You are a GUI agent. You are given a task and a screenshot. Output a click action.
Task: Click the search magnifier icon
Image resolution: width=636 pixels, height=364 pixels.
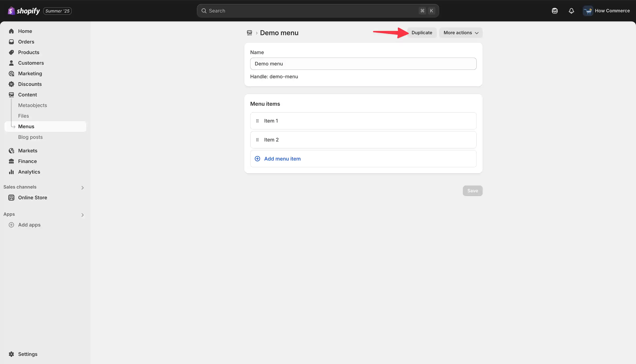(204, 11)
